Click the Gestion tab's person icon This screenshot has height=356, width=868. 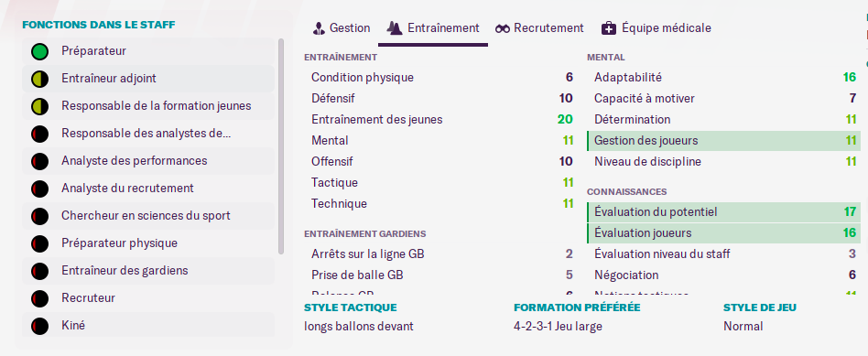click(319, 28)
